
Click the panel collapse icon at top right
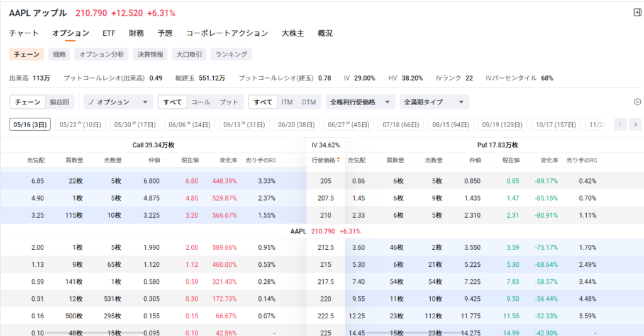(636, 13)
